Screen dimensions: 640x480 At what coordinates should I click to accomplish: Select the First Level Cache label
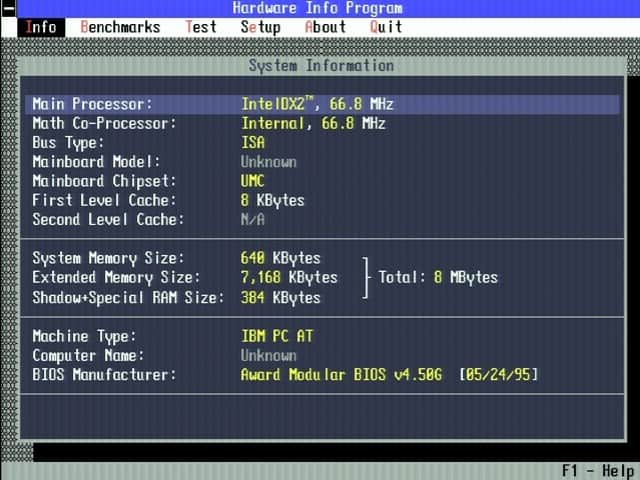[104, 200]
